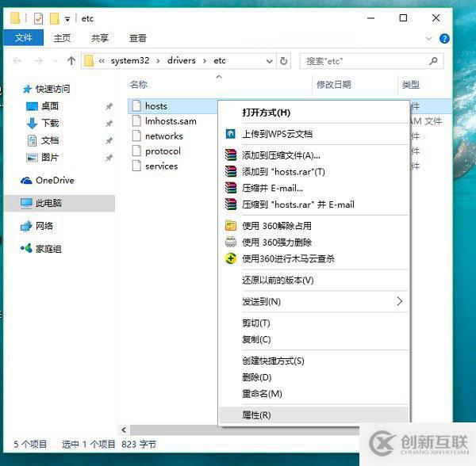Select 网络 in the navigation pane

(x=36, y=226)
